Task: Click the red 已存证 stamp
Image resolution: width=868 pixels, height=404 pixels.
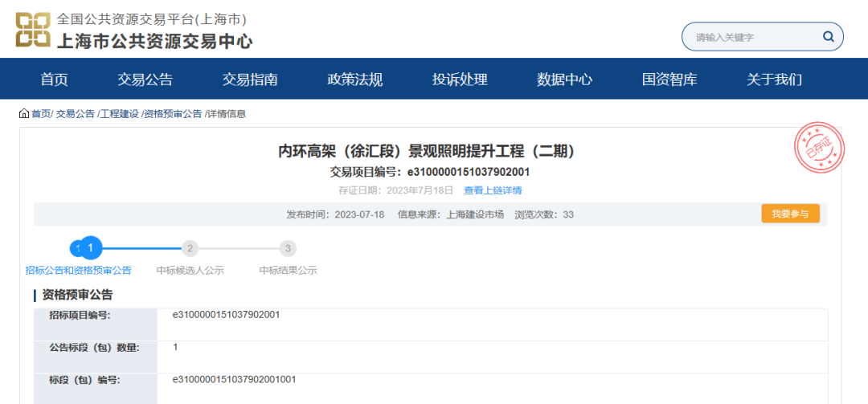Action: 819,147
